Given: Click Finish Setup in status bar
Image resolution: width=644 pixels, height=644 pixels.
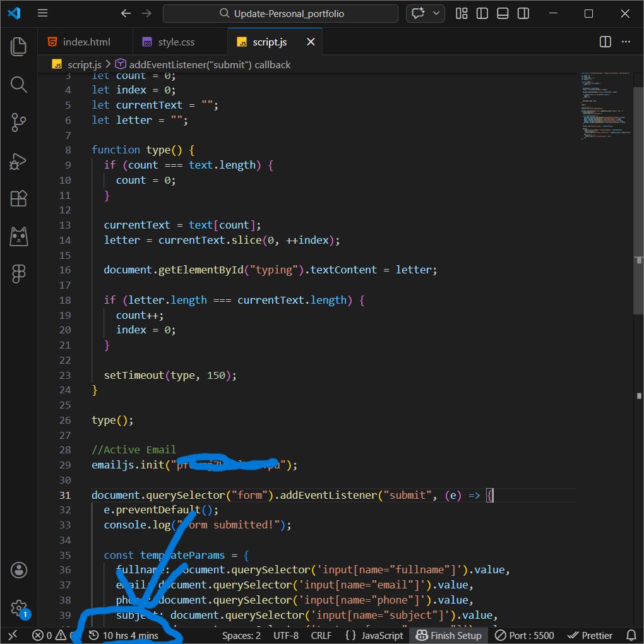Looking at the screenshot, I should (448, 635).
